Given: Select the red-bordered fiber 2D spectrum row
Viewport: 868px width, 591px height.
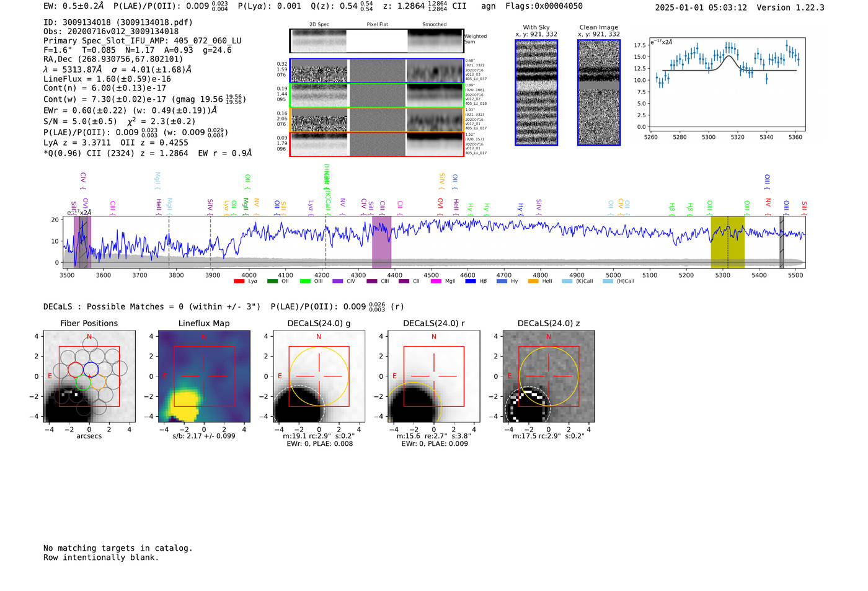Looking at the screenshot, I should click(x=376, y=144).
